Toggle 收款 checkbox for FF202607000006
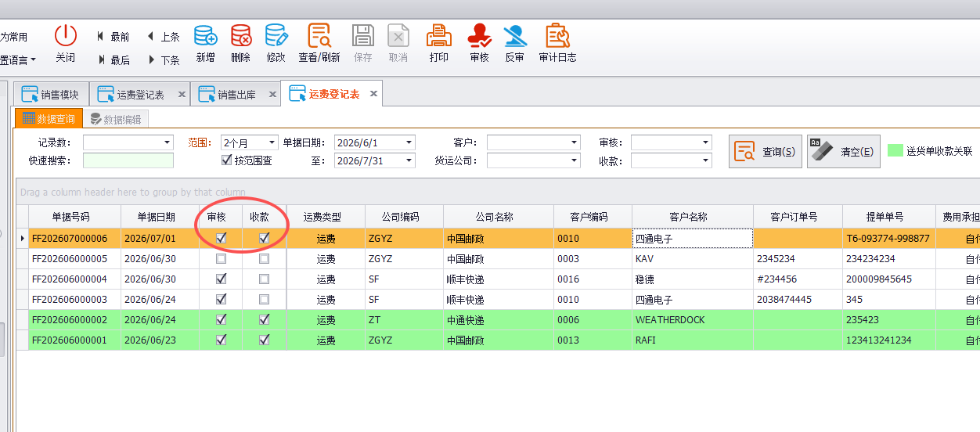This screenshot has height=432, width=980. 265,238
